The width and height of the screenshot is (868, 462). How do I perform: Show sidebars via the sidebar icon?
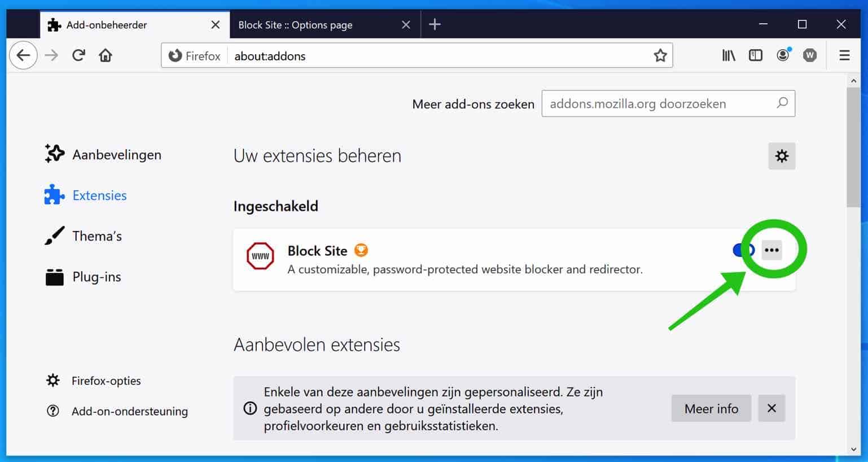[x=755, y=55]
